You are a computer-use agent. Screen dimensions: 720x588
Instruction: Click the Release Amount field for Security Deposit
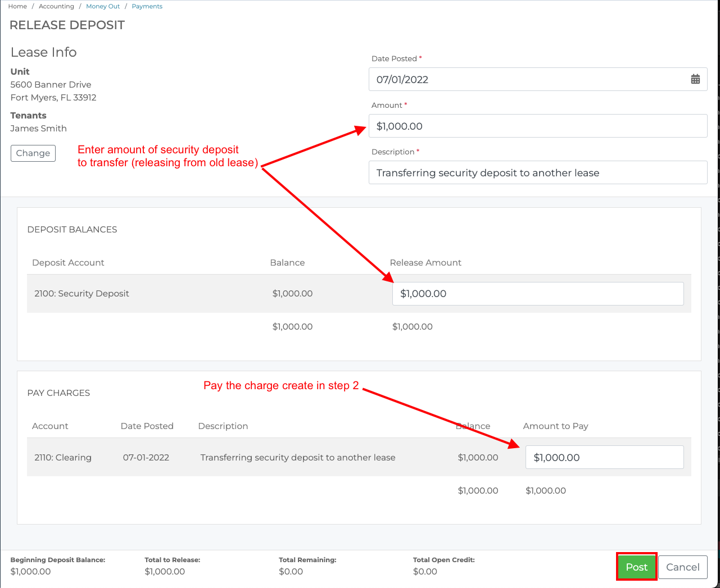coord(538,293)
